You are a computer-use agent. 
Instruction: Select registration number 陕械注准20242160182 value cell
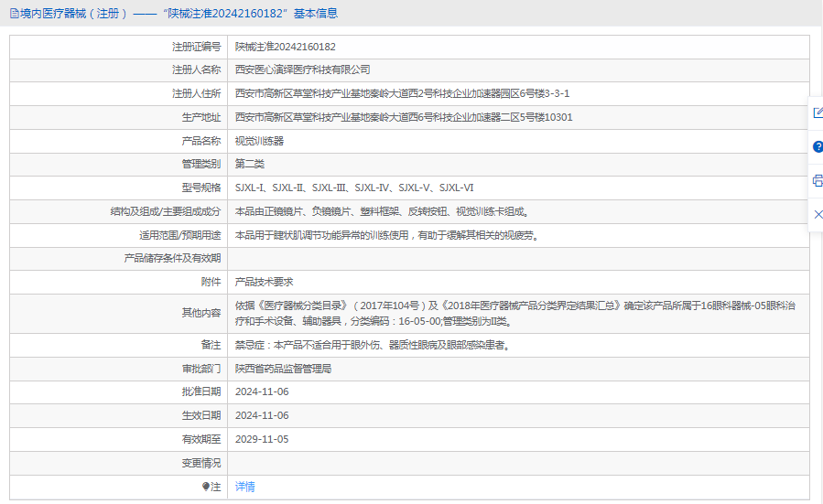tap(285, 47)
